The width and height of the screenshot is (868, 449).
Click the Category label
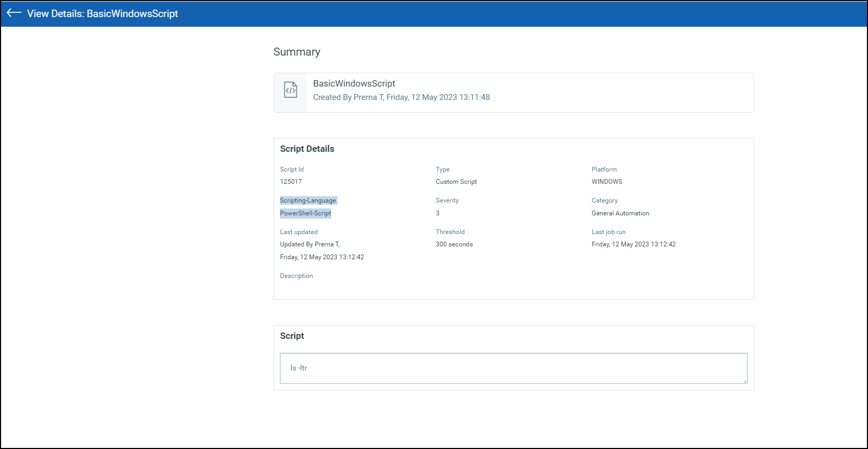tap(605, 200)
